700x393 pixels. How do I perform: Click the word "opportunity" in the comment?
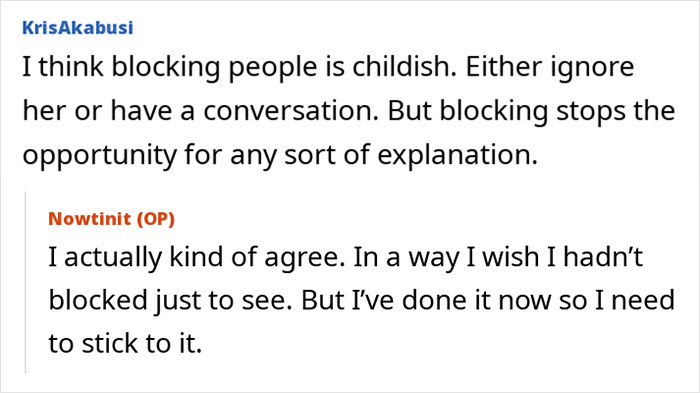coord(100,156)
